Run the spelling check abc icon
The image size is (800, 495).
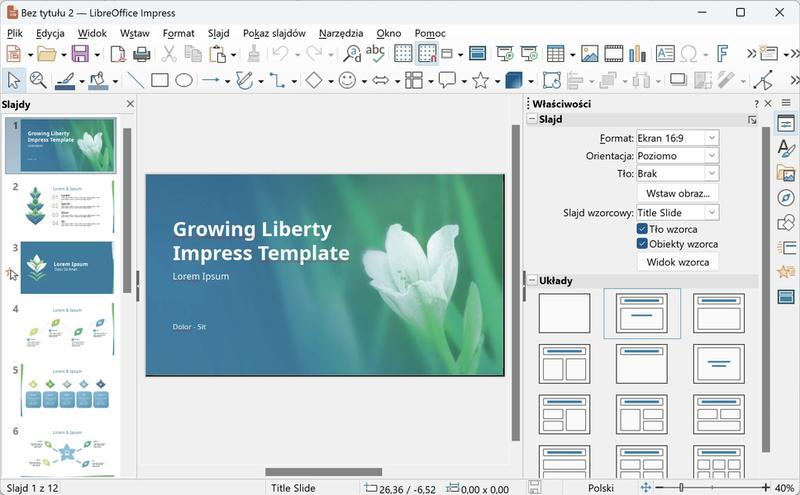[375, 54]
